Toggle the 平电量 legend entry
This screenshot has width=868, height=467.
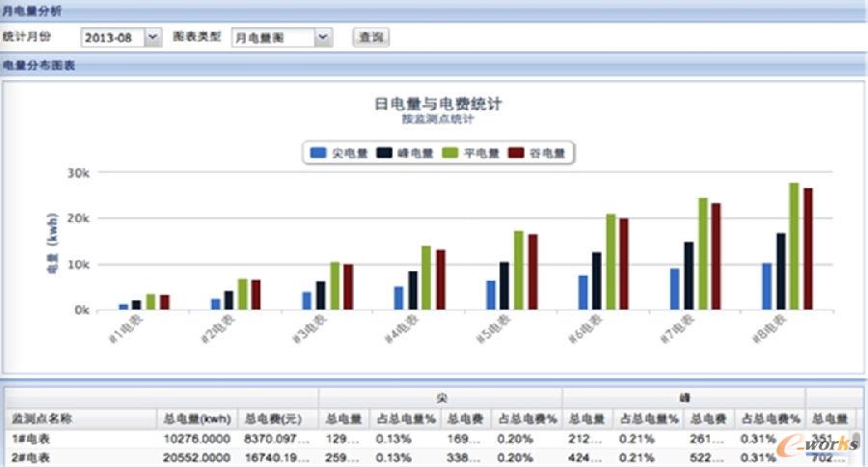[x=472, y=152]
